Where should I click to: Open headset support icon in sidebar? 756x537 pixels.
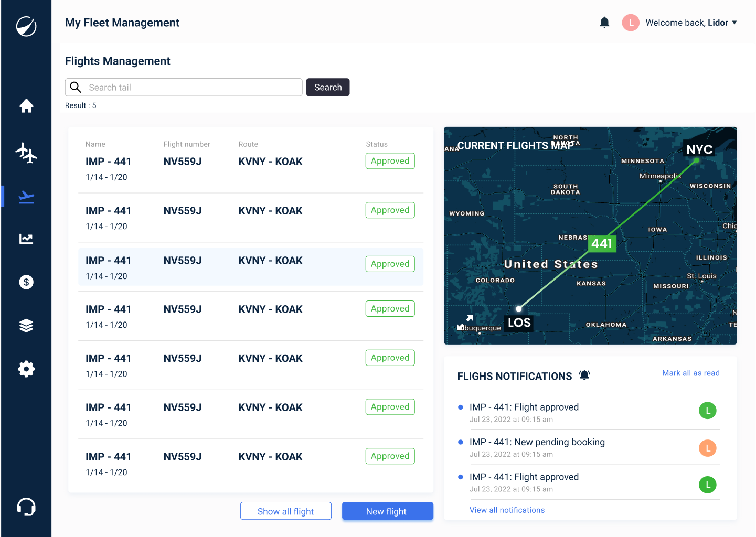pyautogui.click(x=26, y=507)
